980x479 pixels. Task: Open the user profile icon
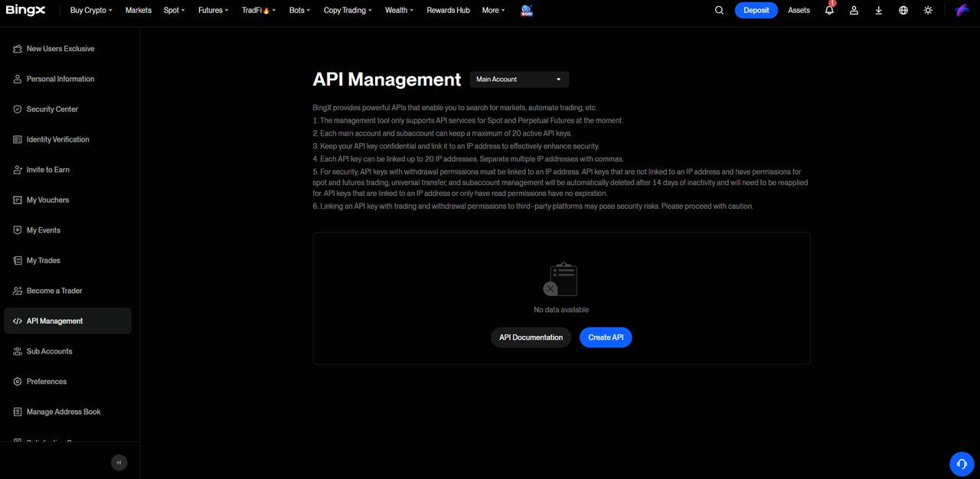point(854,10)
